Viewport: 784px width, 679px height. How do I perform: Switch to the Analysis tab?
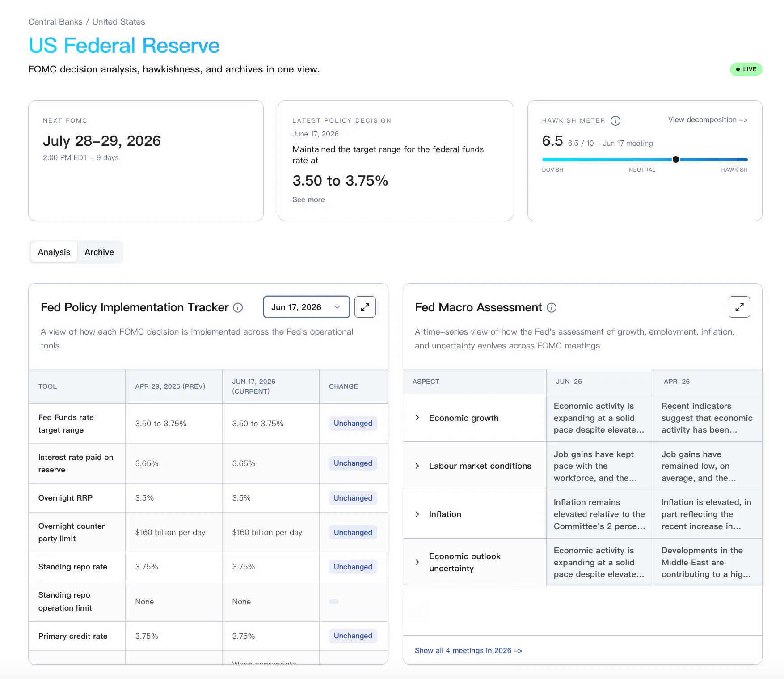(54, 252)
